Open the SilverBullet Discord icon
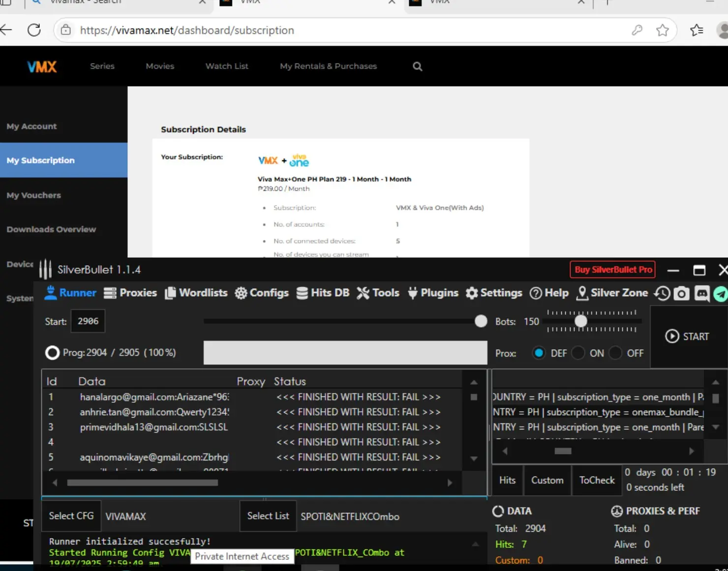728x571 pixels. 702,294
